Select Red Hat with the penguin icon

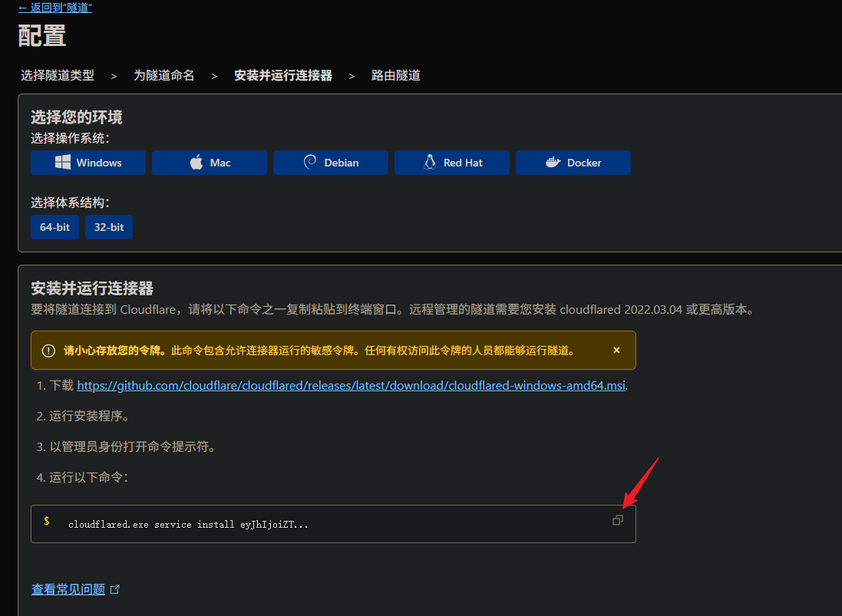(x=452, y=163)
